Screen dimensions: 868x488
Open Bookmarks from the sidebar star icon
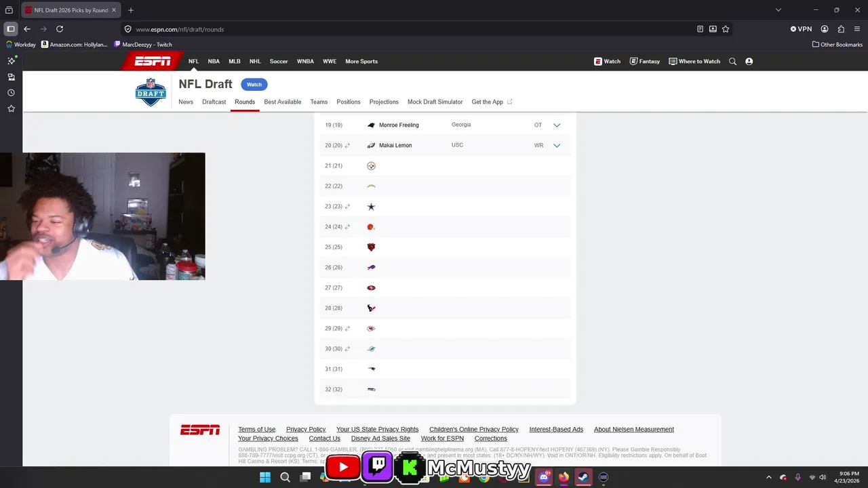[x=11, y=108]
